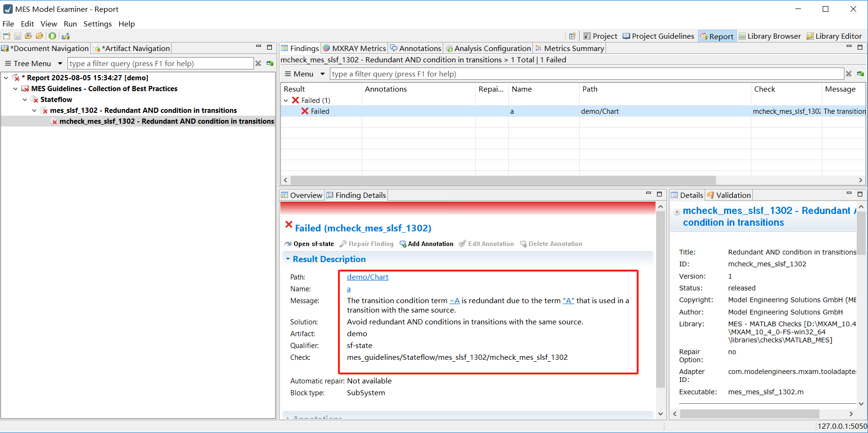
Task: Switch to the Library Browser perspective
Action: [769, 36]
